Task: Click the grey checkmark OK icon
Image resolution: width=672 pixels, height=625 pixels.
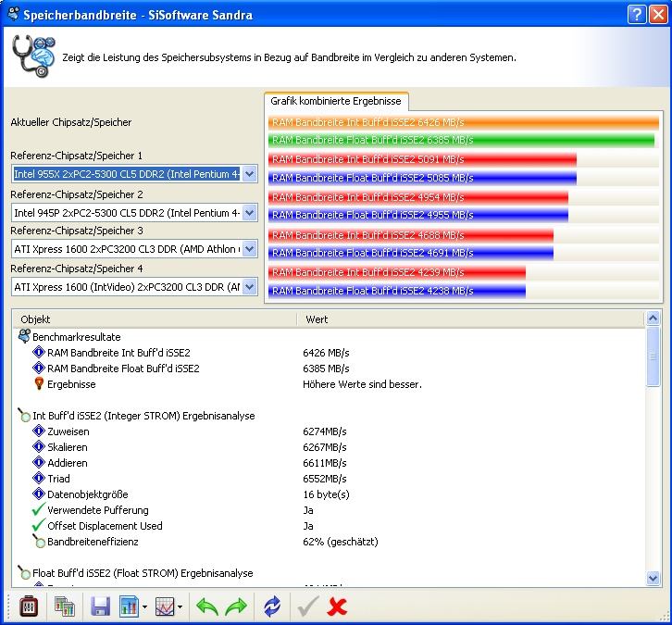Action: 307,606
